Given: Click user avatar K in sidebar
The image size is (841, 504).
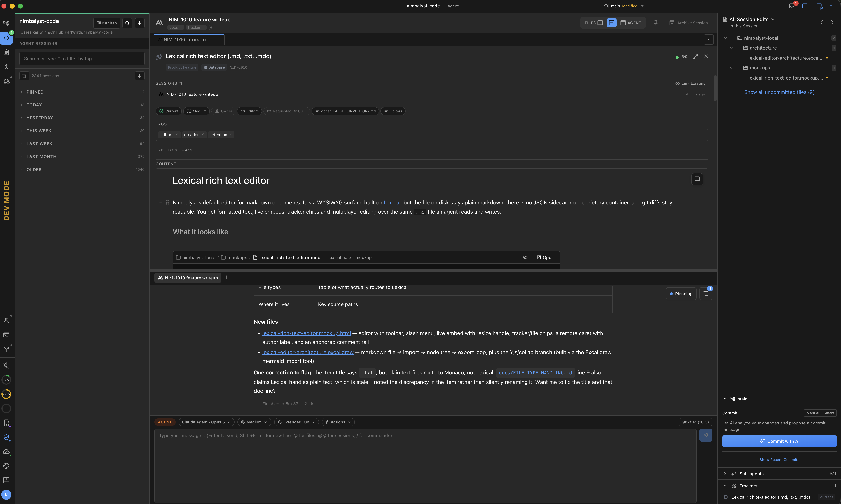Looking at the screenshot, I should click(x=6, y=494).
